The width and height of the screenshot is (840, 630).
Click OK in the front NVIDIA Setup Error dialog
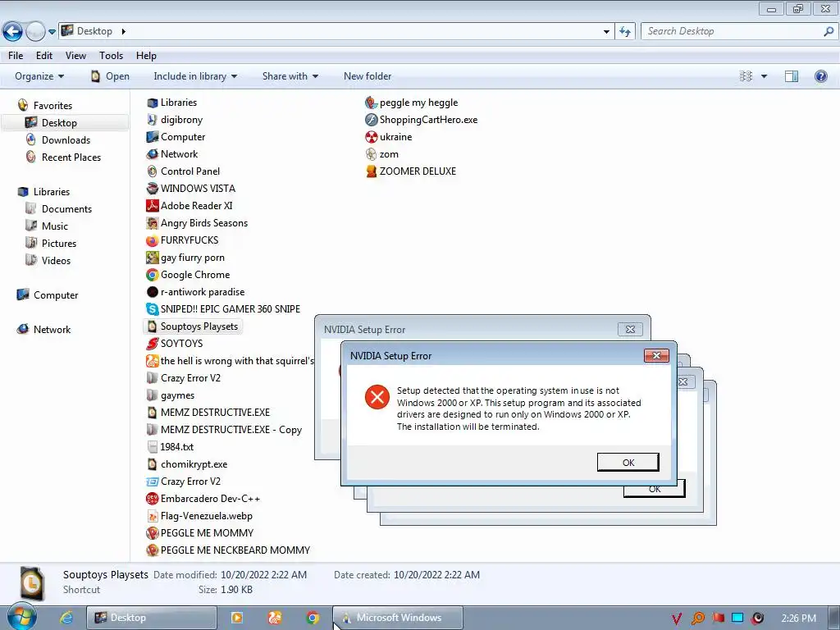pyautogui.click(x=628, y=463)
